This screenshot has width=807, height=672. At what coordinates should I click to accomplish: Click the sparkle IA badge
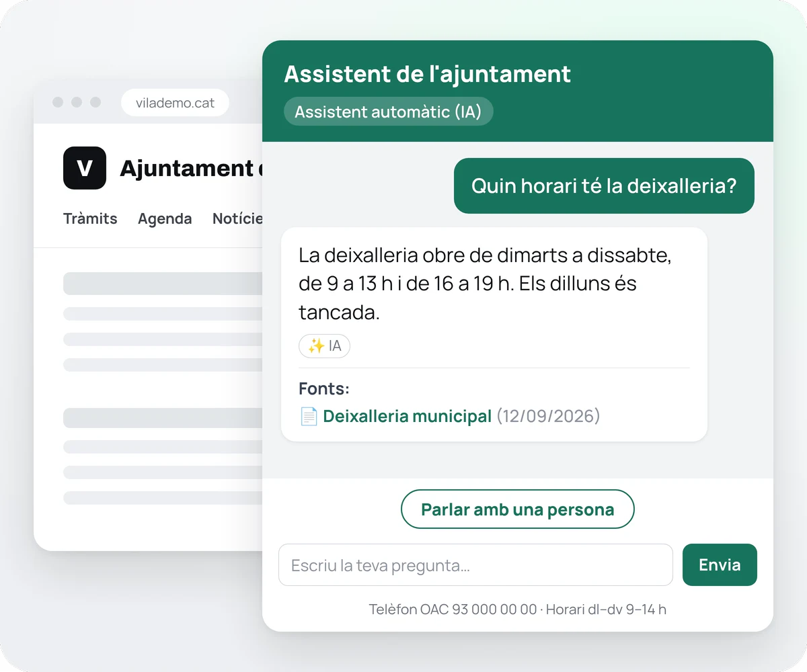click(324, 346)
